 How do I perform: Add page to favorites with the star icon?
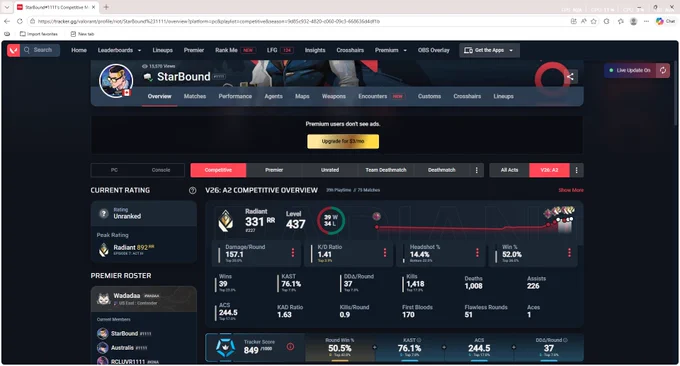click(594, 21)
